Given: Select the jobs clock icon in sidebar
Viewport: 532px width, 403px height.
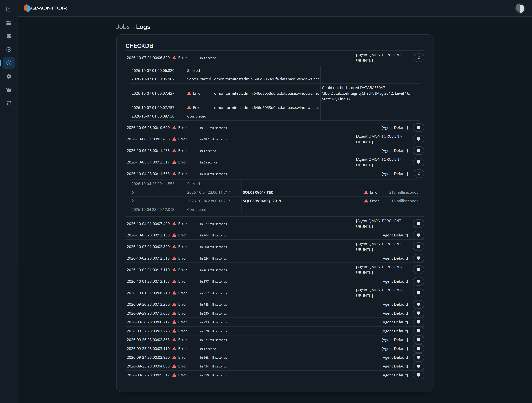Looking at the screenshot, I should click(9, 63).
